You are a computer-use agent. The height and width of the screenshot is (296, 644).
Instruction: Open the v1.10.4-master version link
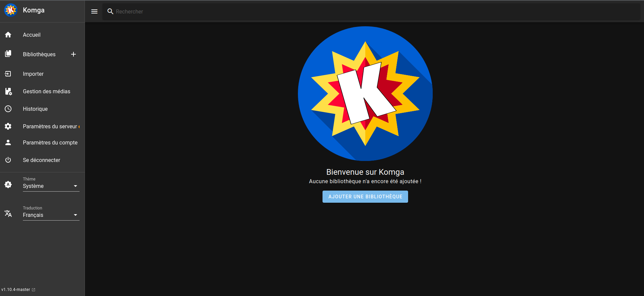point(16,290)
